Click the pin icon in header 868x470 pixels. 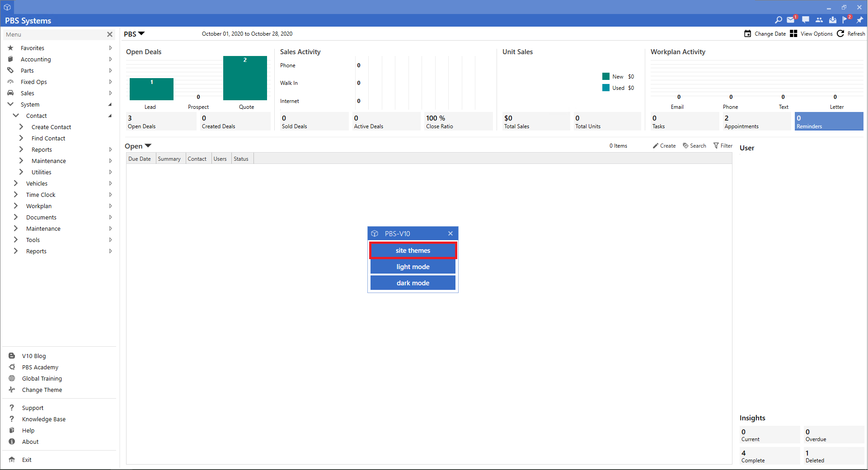tap(860, 20)
